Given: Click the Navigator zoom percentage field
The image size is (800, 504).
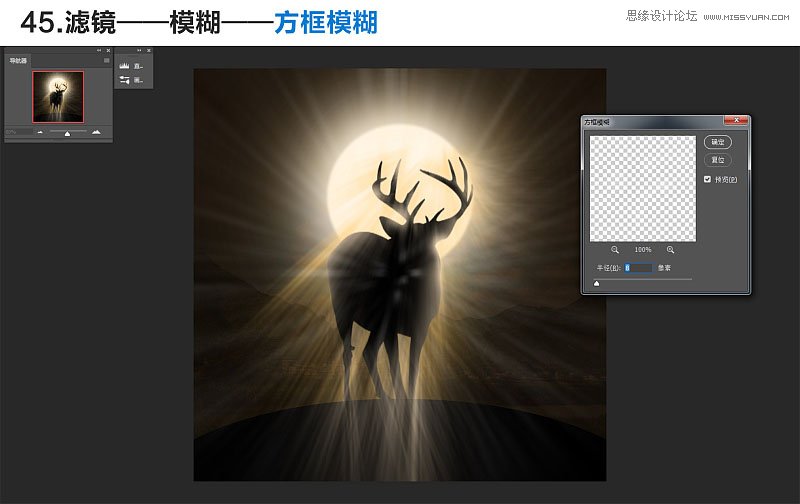Looking at the screenshot, I should [x=19, y=132].
